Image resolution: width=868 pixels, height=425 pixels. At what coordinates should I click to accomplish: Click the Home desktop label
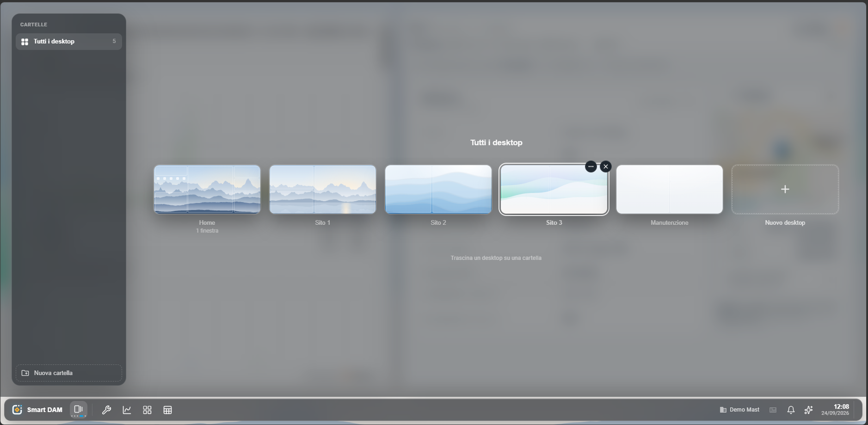(x=207, y=222)
